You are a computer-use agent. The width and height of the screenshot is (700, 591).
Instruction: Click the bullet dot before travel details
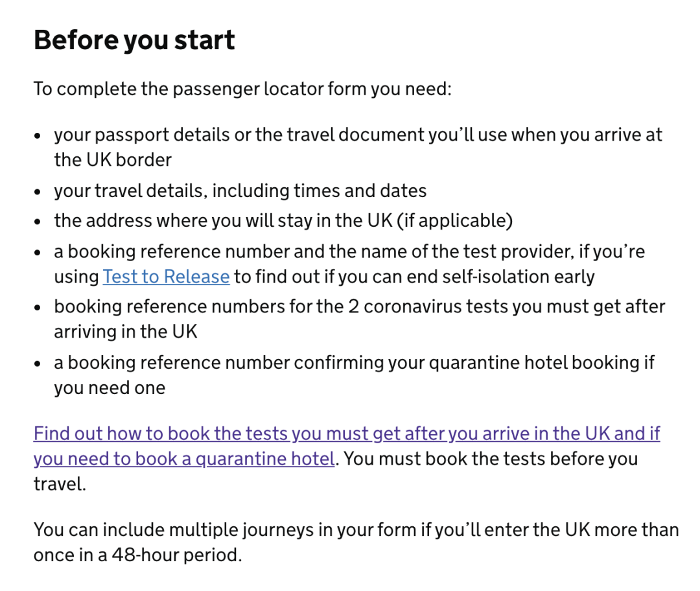pyautogui.click(x=38, y=192)
